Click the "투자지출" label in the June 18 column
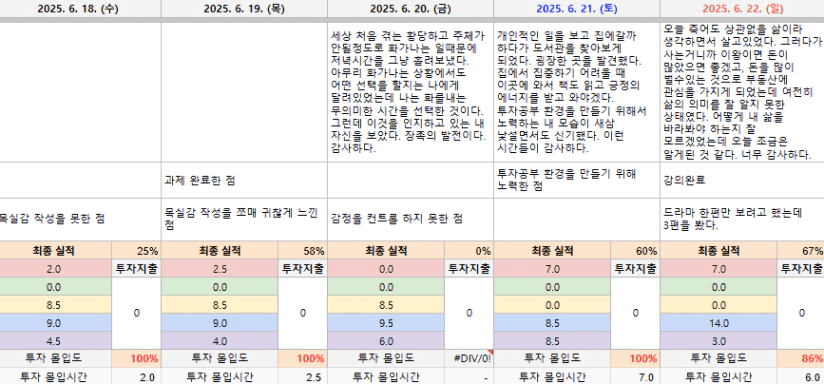Viewport: 824px width, 384px height. tap(137, 269)
